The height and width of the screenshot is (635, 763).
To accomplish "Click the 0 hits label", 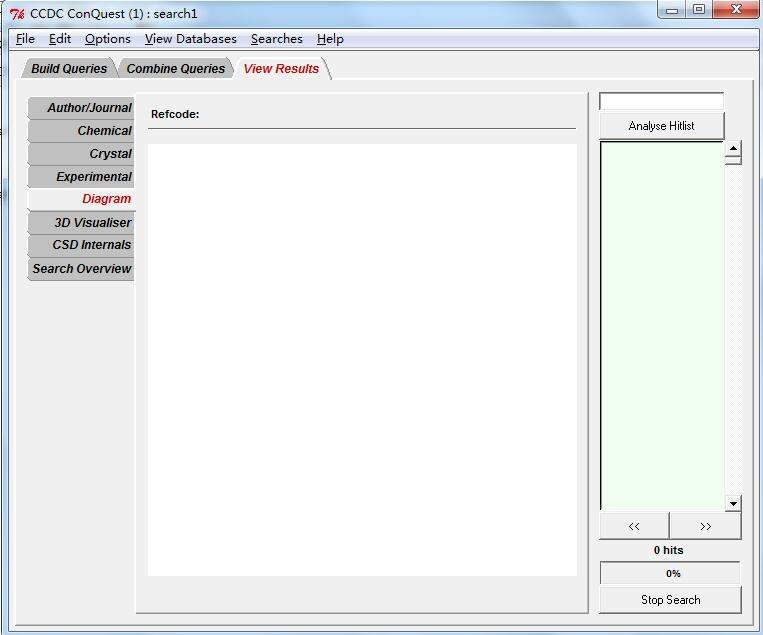I will (669, 550).
